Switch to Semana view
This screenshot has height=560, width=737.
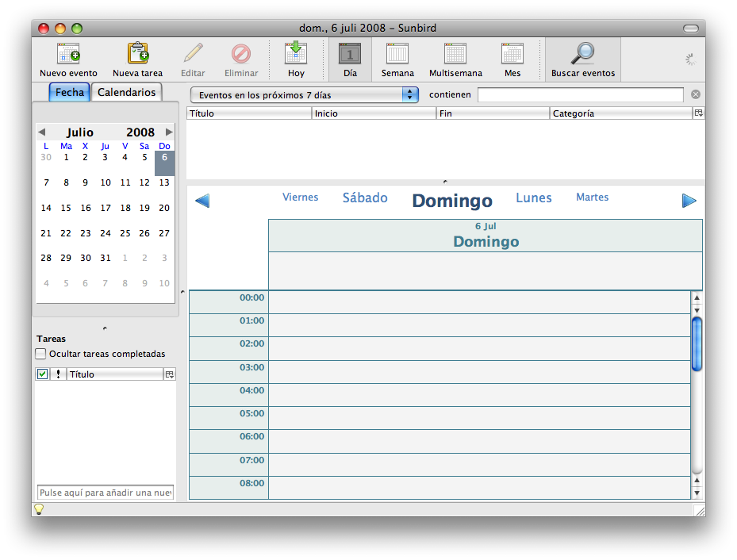click(x=397, y=59)
